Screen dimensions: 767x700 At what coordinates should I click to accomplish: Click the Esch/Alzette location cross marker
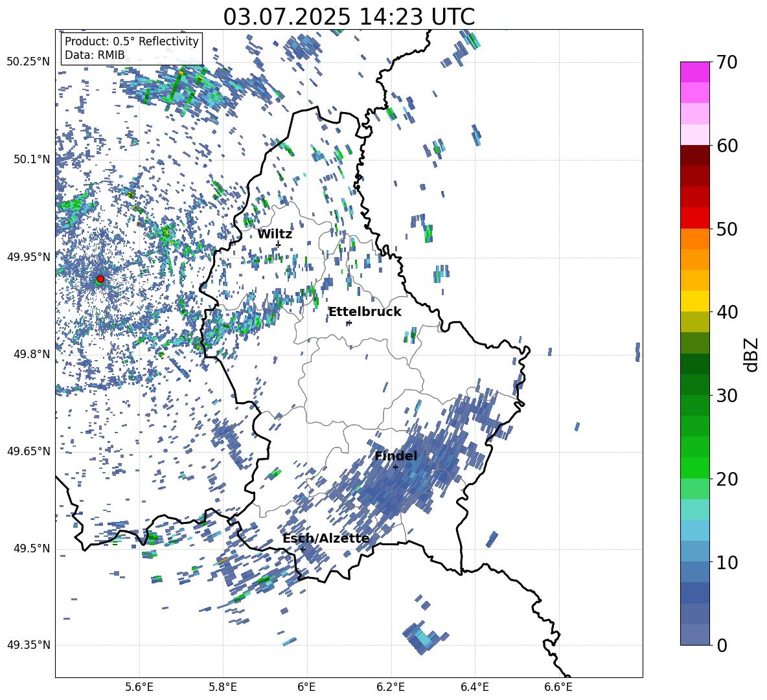pyautogui.click(x=303, y=549)
